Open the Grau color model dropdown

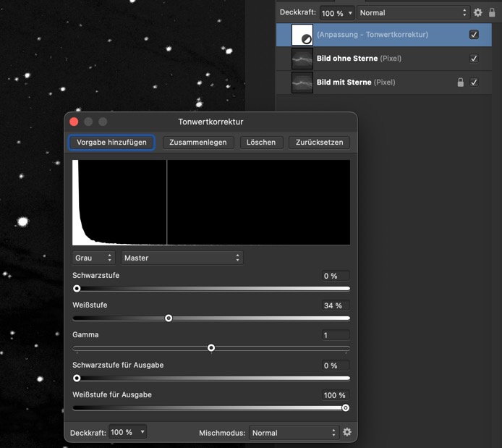coord(93,258)
